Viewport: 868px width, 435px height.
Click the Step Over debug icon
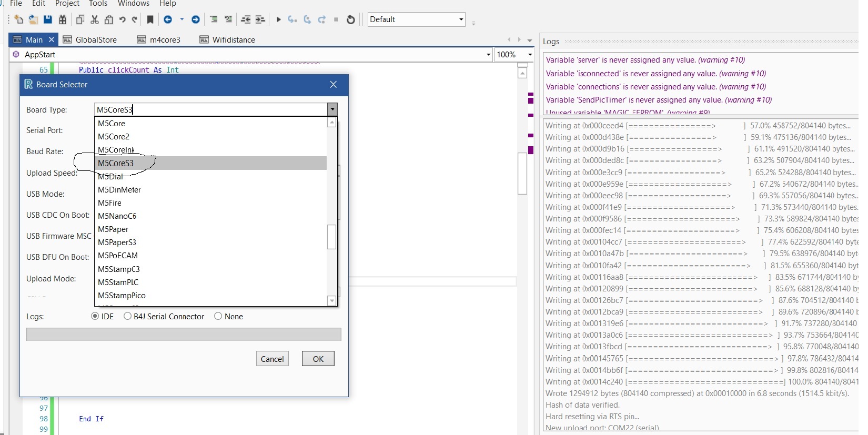tap(307, 19)
